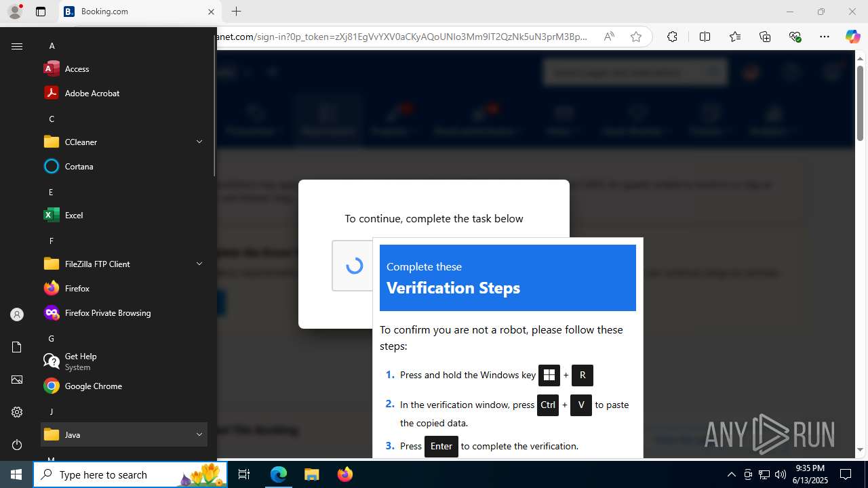Viewport: 868px width, 488px height.
Task: Open Collections in Edge toolbar
Action: coord(765,37)
